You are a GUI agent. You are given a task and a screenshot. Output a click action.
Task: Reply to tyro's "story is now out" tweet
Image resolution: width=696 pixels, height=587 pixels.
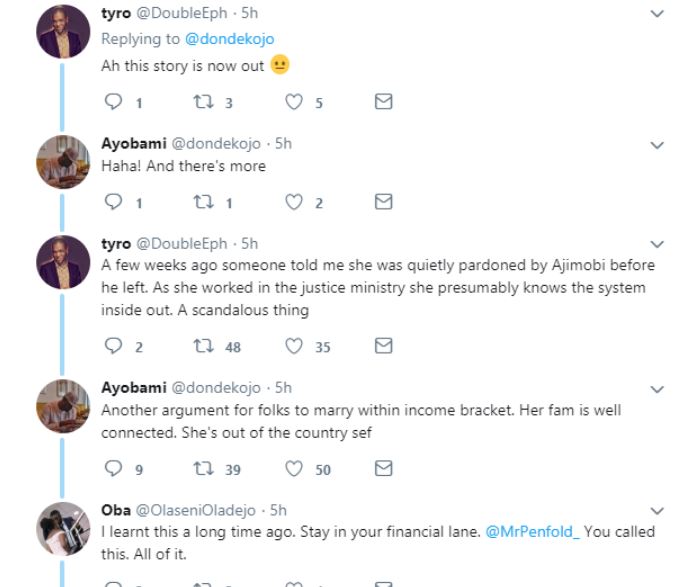[111, 102]
